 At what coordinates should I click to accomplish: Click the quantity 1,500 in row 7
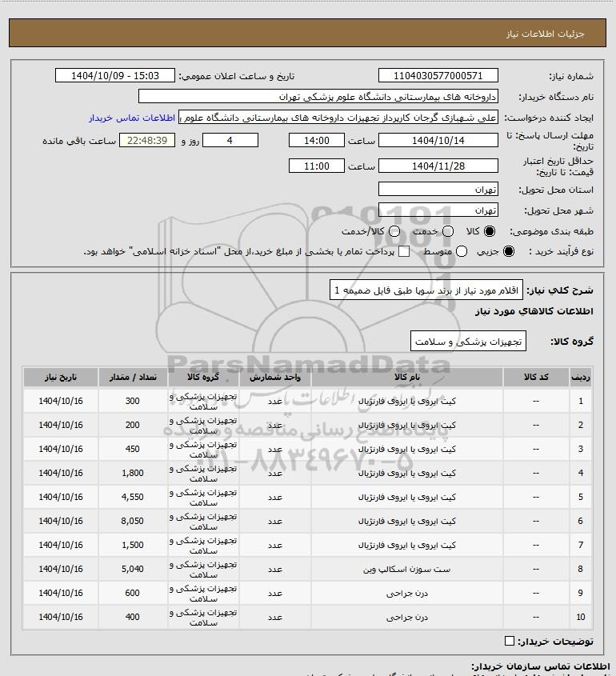coord(132,545)
